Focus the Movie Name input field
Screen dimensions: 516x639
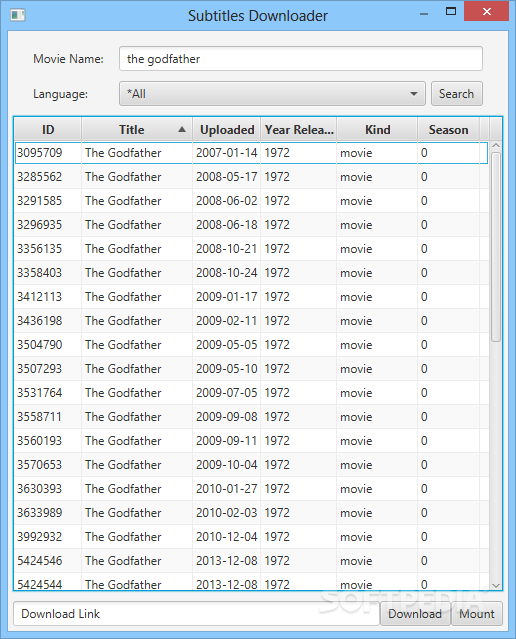[301, 59]
